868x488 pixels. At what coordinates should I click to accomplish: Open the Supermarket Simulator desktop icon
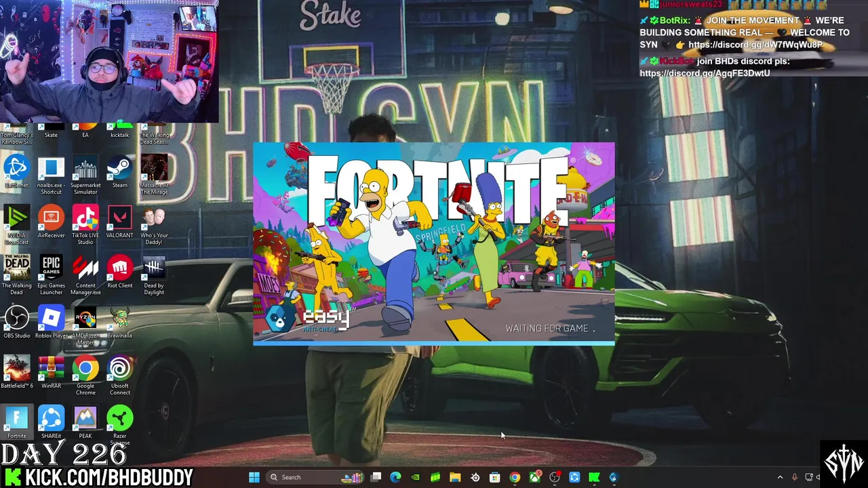(x=85, y=175)
